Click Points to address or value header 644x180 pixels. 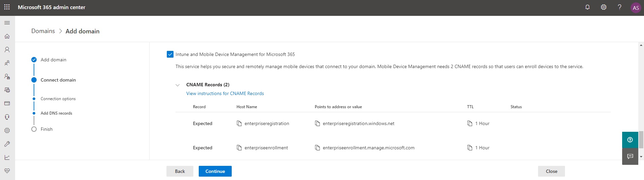click(338, 107)
